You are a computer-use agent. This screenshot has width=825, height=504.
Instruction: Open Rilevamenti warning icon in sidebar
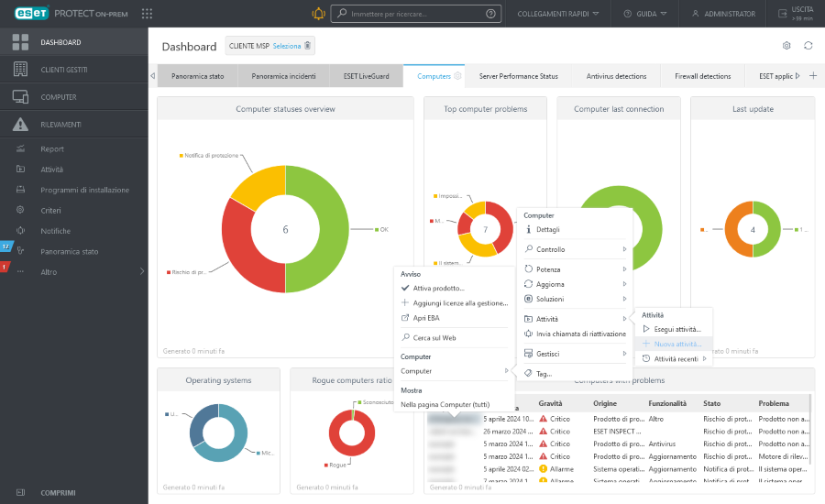tap(20, 125)
